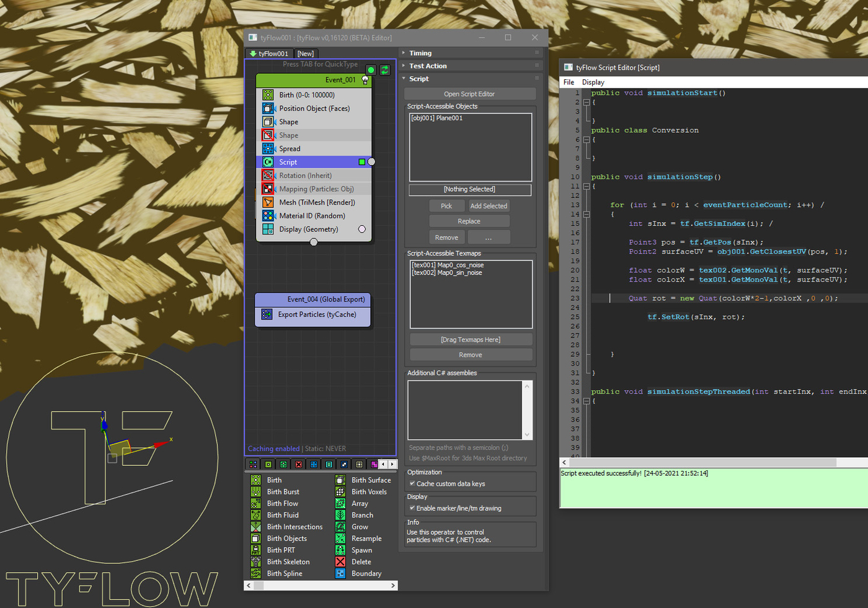Select [obj001] Plane001 in objects list
868x608 pixels.
click(437, 118)
